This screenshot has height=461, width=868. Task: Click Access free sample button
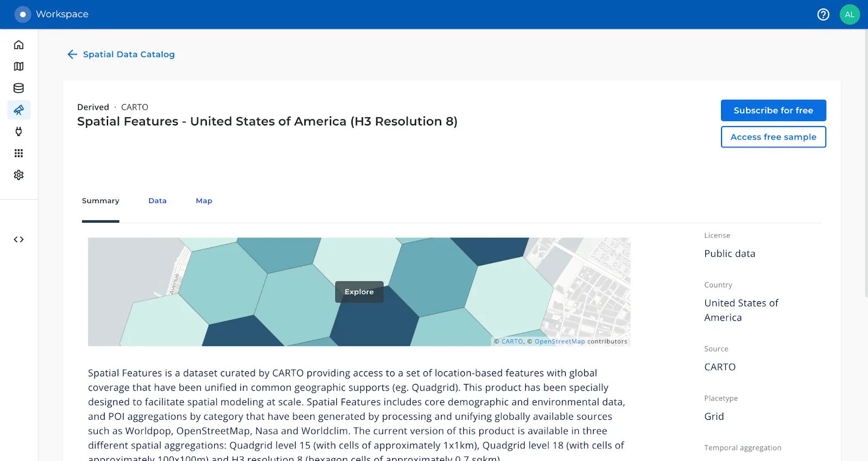(773, 137)
